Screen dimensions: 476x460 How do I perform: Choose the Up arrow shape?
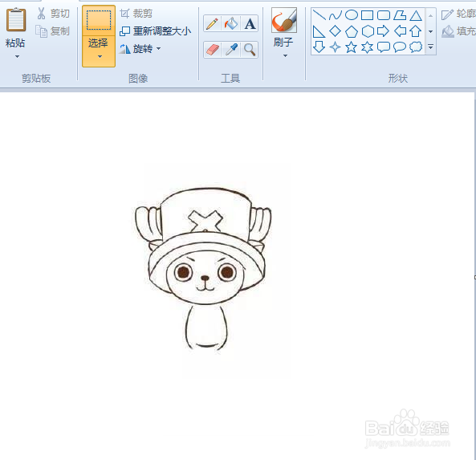point(416,31)
